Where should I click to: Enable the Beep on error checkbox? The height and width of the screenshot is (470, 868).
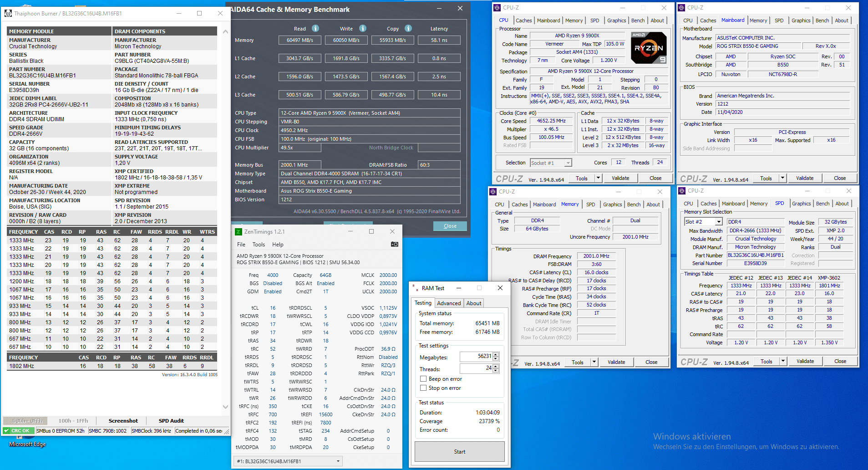pyautogui.click(x=423, y=379)
